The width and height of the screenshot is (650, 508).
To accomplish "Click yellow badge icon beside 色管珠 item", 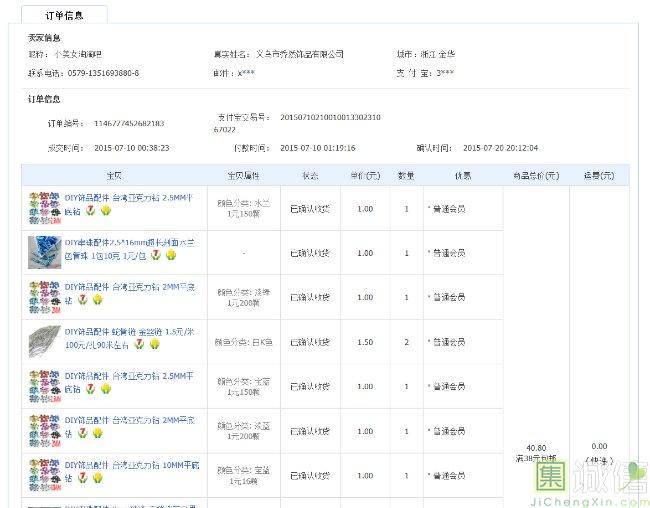I will 171,256.
